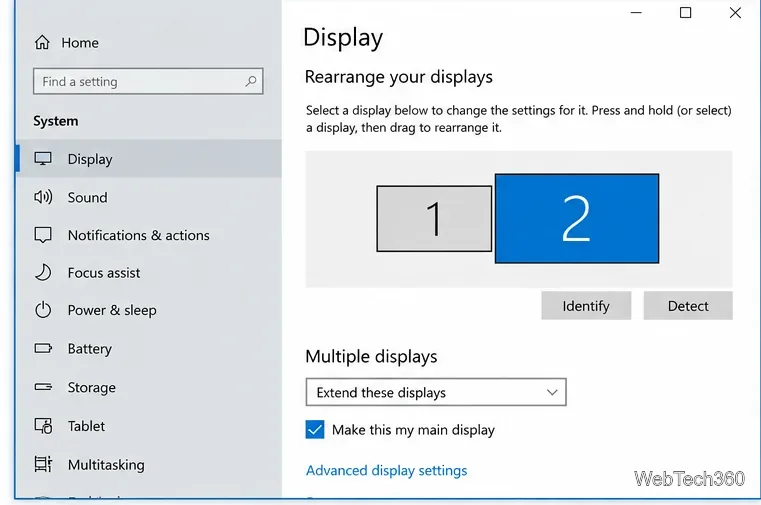Click the Identify button
Screen dimensions: 761x505
pyautogui.click(x=586, y=306)
